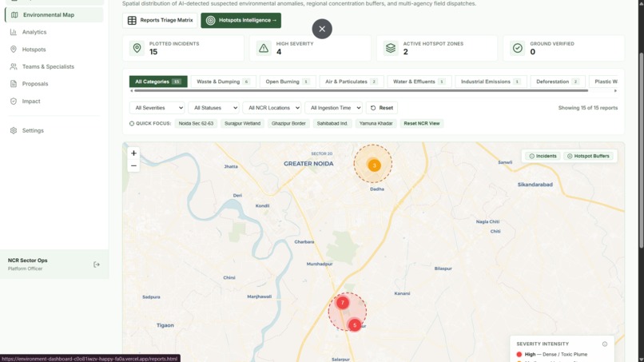Focus map on Sahibabad Ind.

tap(332, 123)
